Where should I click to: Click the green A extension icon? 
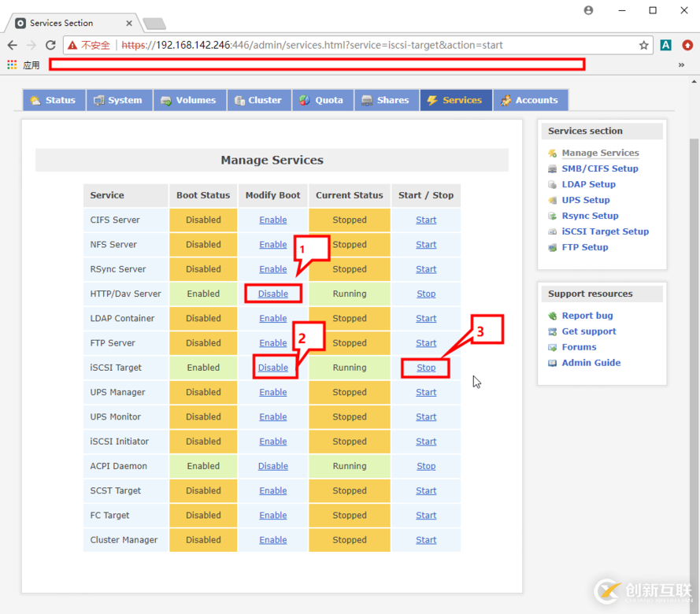(x=666, y=46)
